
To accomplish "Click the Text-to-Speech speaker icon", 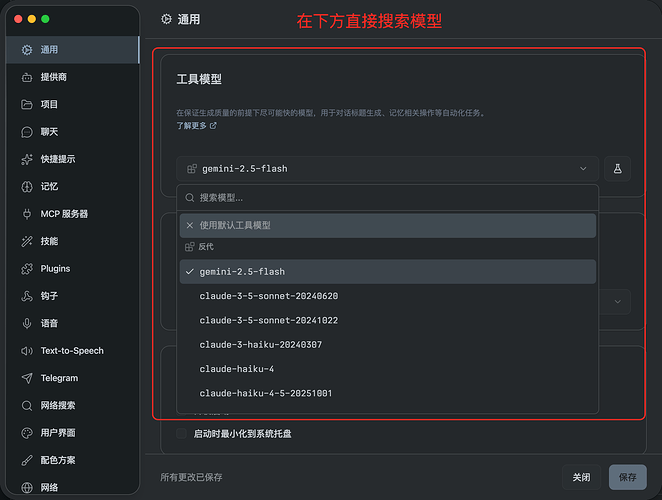I will point(27,351).
